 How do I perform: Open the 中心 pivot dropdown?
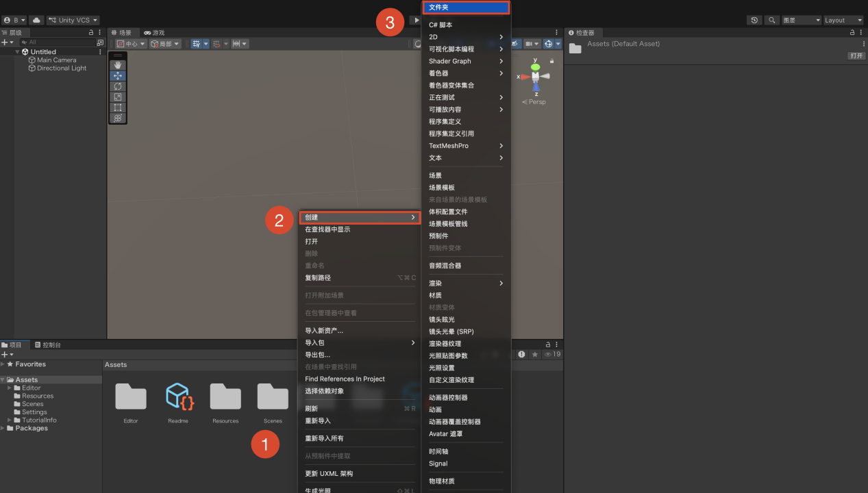[131, 44]
